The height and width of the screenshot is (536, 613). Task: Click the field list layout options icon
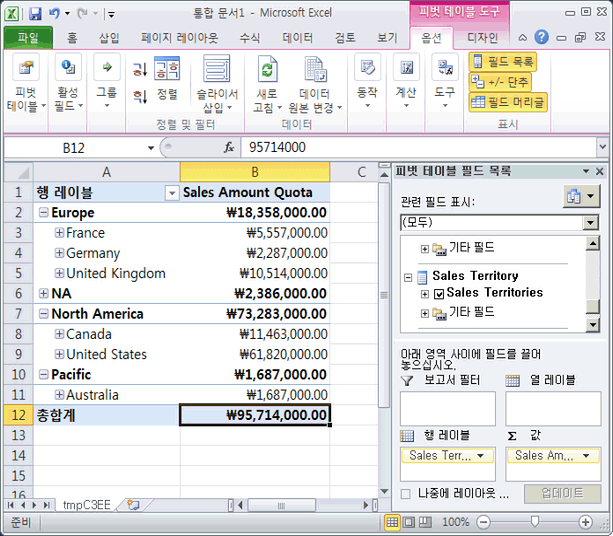pos(581,196)
